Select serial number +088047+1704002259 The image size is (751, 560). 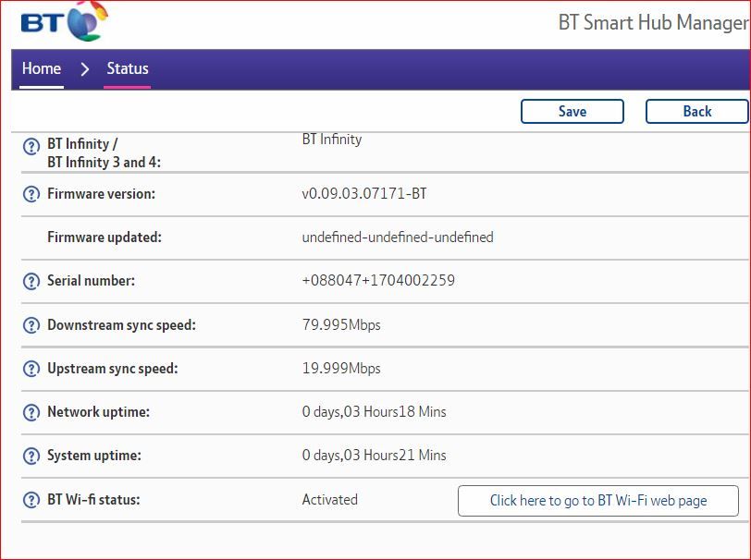[x=378, y=280]
